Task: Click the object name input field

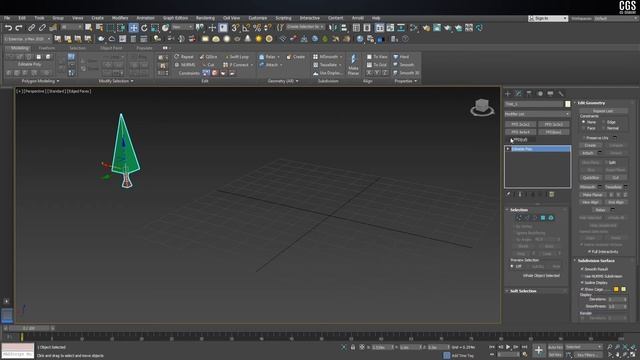Action: (x=534, y=104)
